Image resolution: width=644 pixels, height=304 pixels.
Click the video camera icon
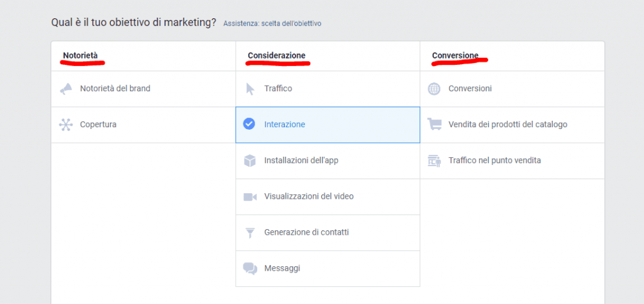click(x=250, y=197)
